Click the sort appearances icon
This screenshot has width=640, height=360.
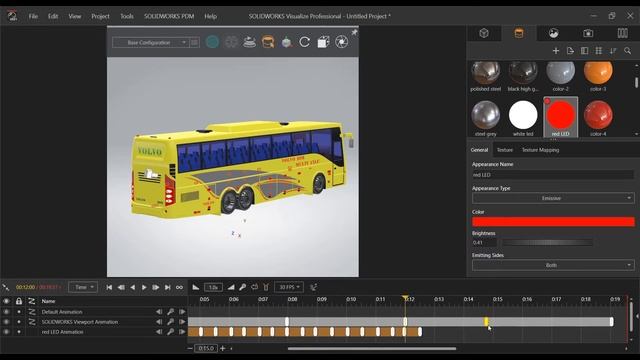(x=613, y=51)
